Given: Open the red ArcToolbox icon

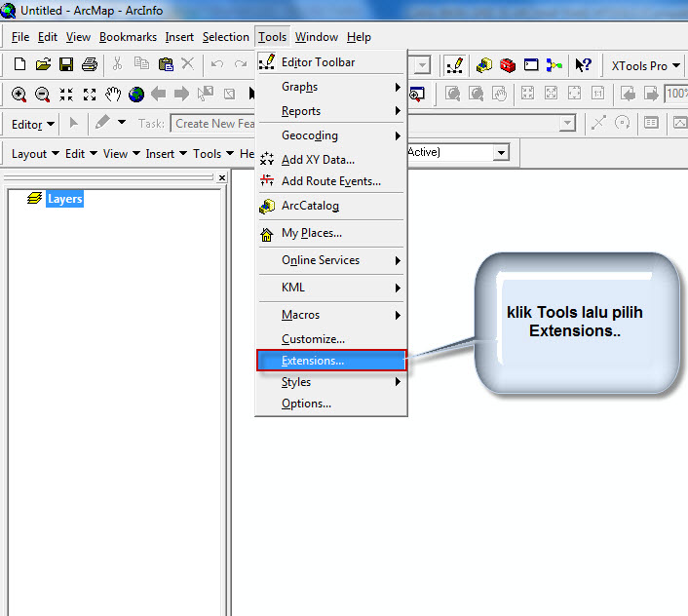Looking at the screenshot, I should [508, 65].
